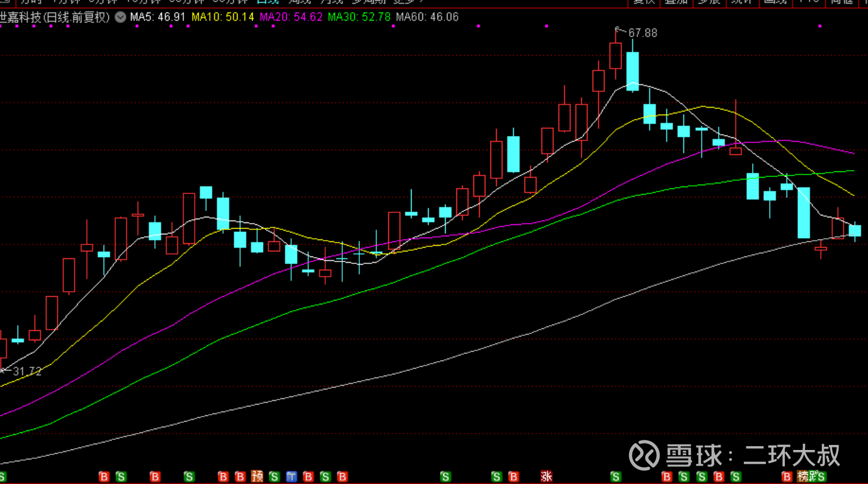Click the 31.72 low price label
The height and width of the screenshot is (484, 868).
coord(27,371)
